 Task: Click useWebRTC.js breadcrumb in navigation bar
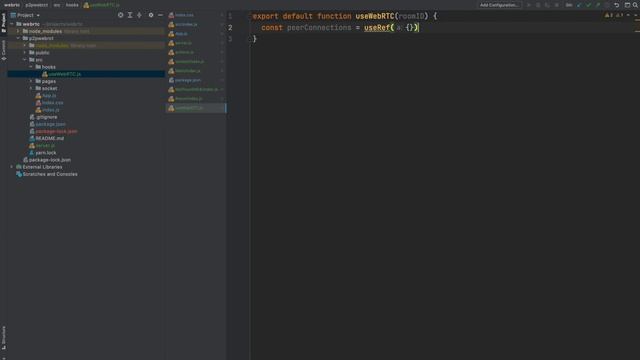click(102, 5)
